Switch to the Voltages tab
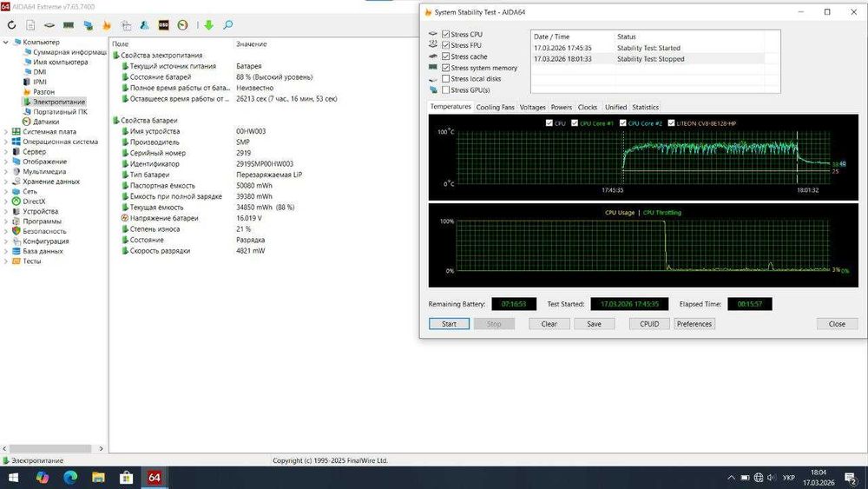This screenshot has height=489, width=868. [x=533, y=108]
